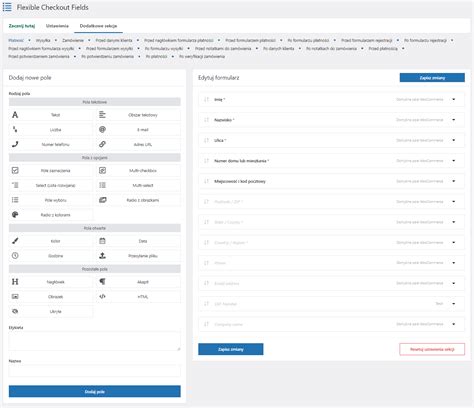
Task: Expand the Postcode / ZIP field arrow
Action: [x=454, y=202]
